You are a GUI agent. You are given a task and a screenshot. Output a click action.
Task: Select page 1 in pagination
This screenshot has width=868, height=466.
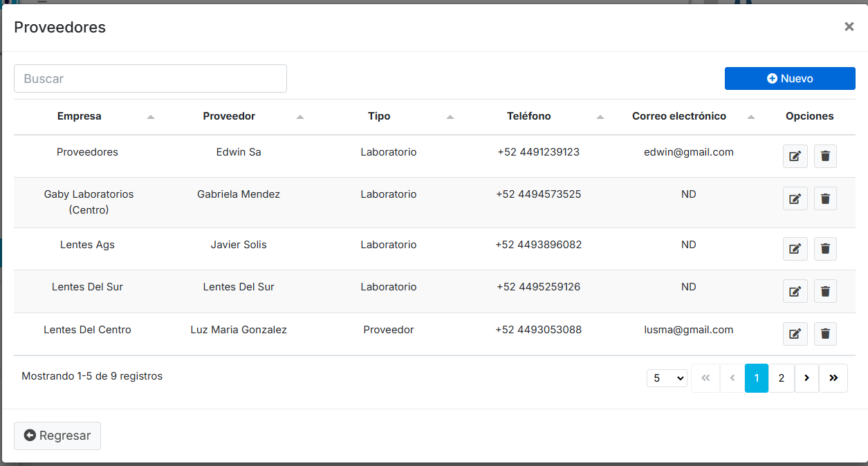[x=756, y=378]
